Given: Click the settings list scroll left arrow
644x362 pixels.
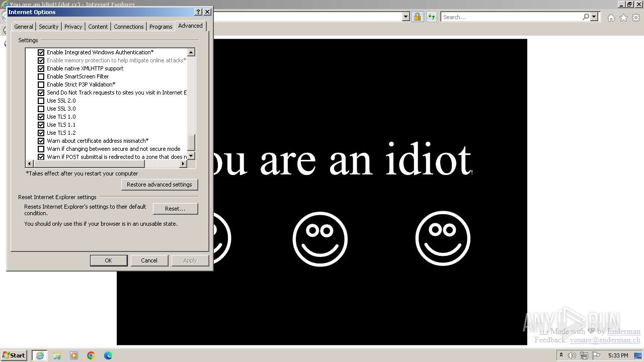Looking at the screenshot, I should [29, 164].
